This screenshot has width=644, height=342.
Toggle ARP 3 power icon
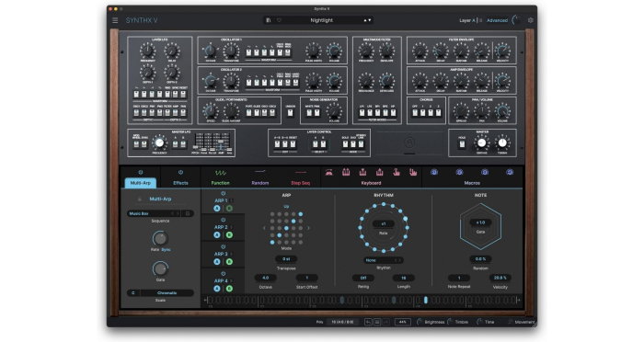pyautogui.click(x=223, y=246)
